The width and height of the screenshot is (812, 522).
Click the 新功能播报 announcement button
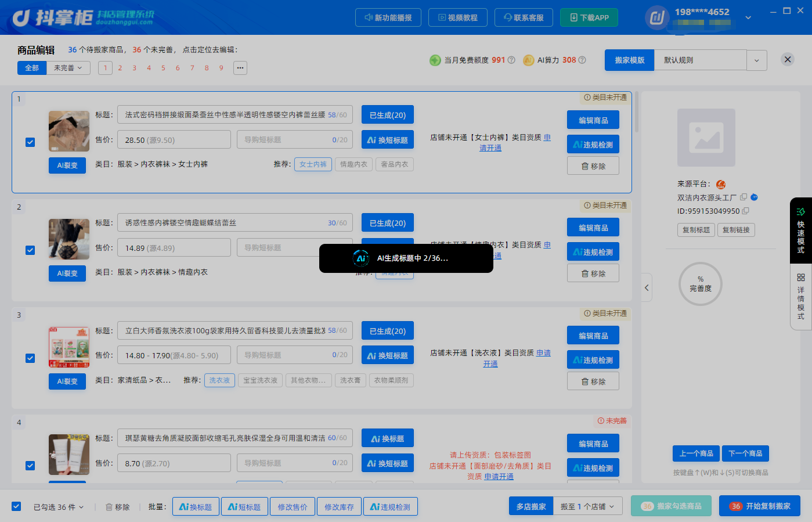(x=388, y=17)
